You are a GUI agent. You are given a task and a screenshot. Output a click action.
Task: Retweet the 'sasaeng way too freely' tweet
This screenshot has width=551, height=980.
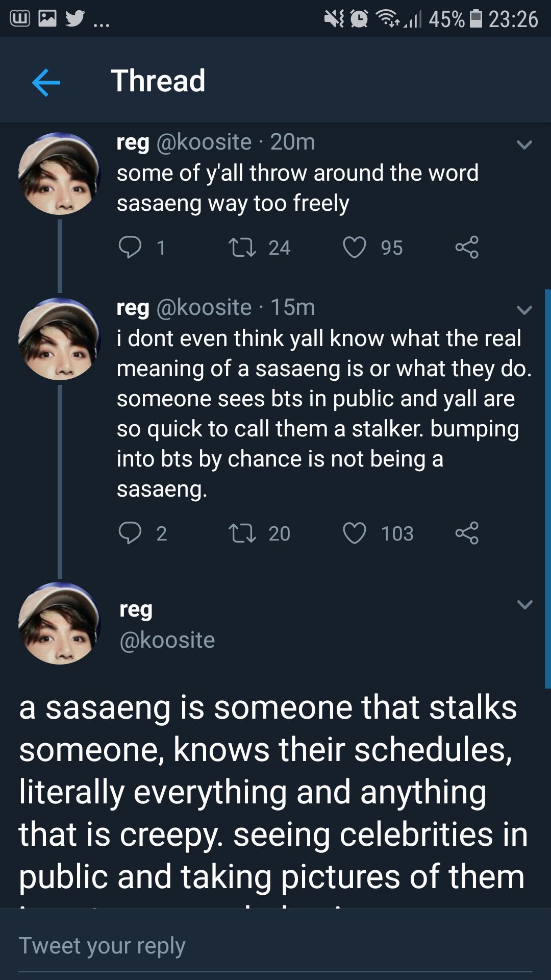pyautogui.click(x=242, y=248)
